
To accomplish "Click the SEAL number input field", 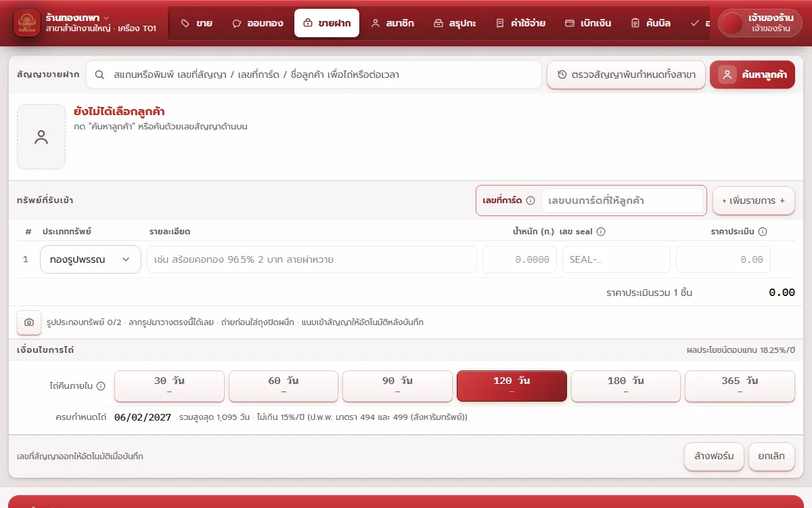I will 616,259.
